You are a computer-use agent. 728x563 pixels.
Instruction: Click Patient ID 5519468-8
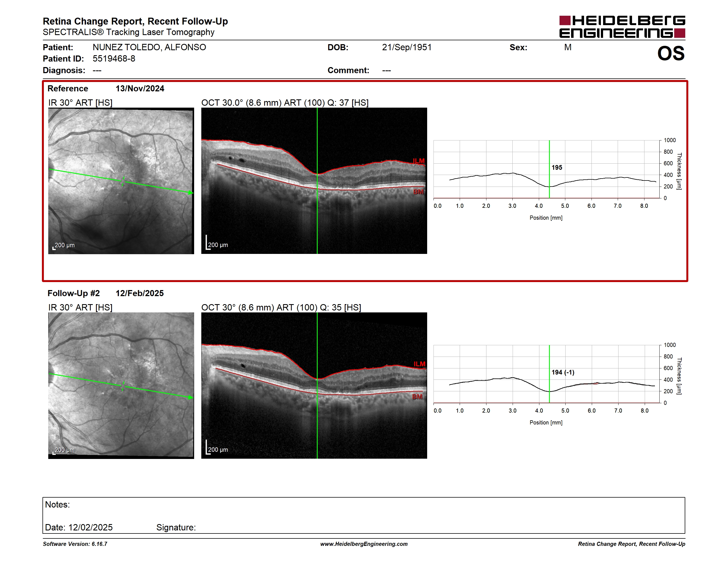coord(114,59)
